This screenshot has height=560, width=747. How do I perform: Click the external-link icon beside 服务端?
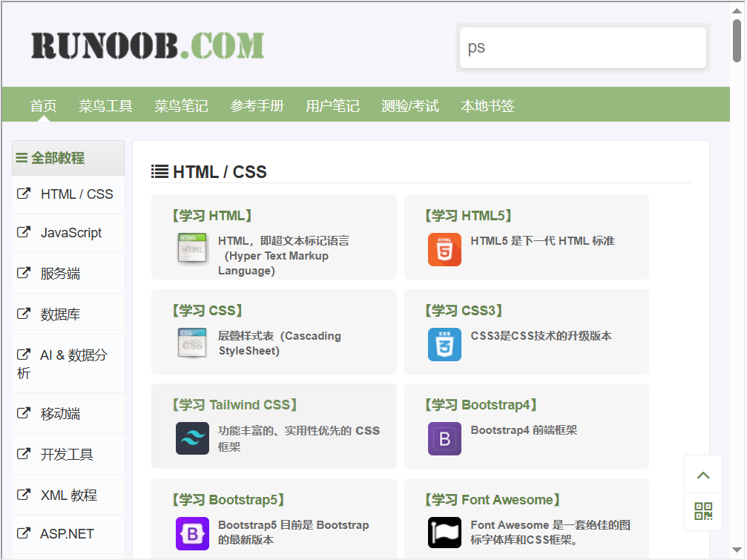pyautogui.click(x=23, y=273)
